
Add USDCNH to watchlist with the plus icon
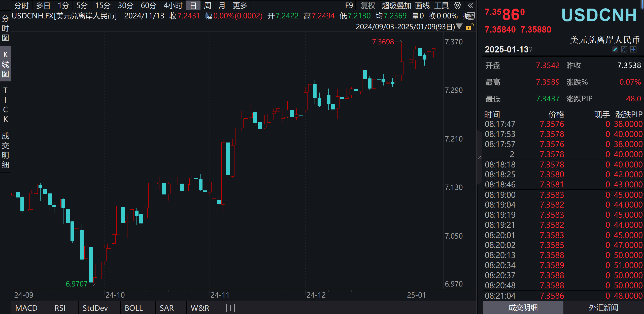coord(633,49)
